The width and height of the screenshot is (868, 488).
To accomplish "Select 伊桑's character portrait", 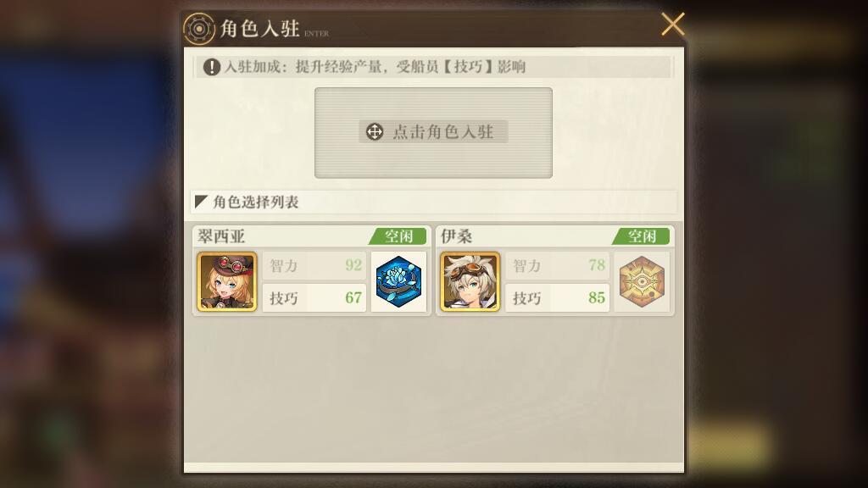I will click(x=470, y=281).
